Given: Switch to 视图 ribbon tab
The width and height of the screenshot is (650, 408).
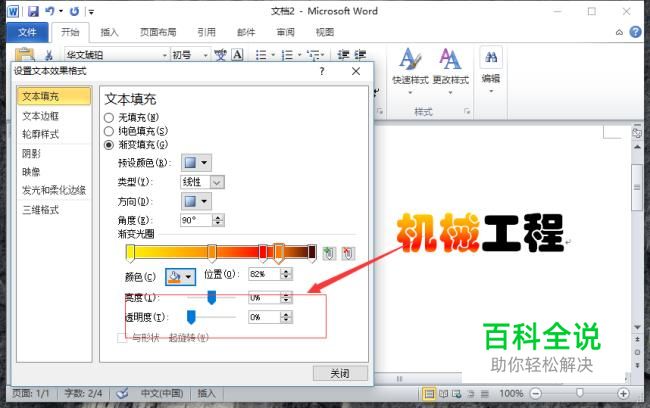Looking at the screenshot, I should pyautogui.click(x=325, y=32).
